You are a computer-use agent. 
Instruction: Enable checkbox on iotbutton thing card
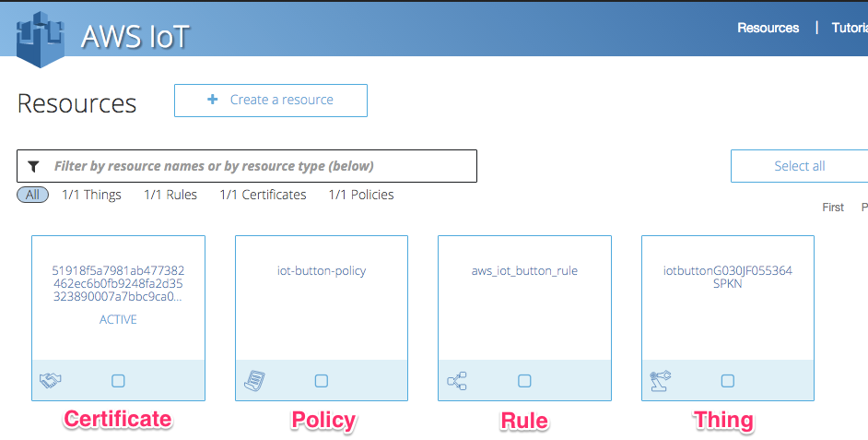coord(727,380)
